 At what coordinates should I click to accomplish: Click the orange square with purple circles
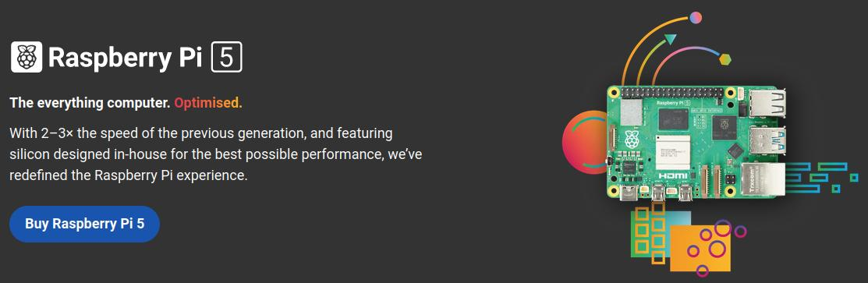[x=701, y=246]
